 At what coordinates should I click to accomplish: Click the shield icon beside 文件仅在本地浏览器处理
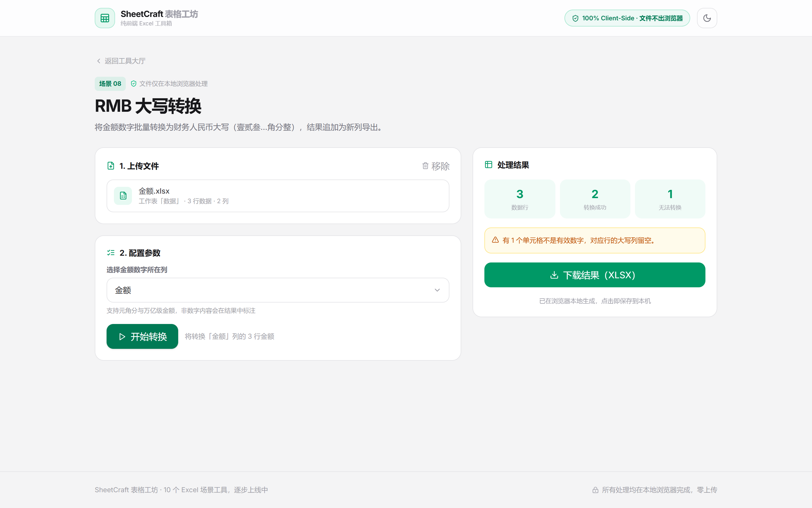pos(134,84)
